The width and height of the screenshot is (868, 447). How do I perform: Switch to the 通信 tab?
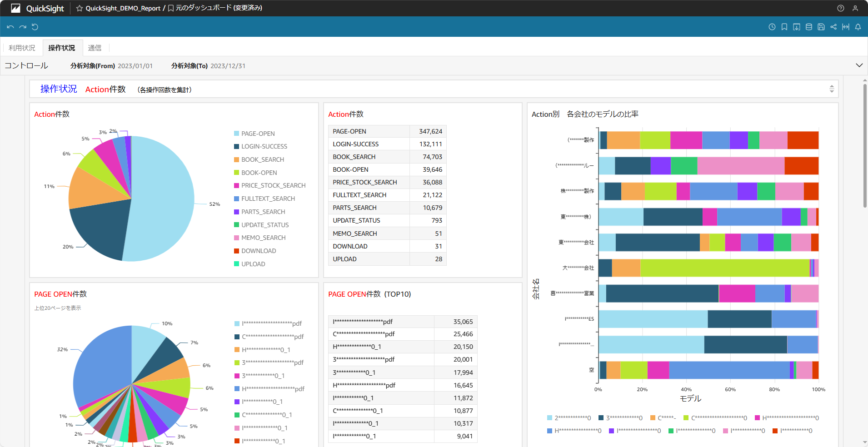click(95, 48)
